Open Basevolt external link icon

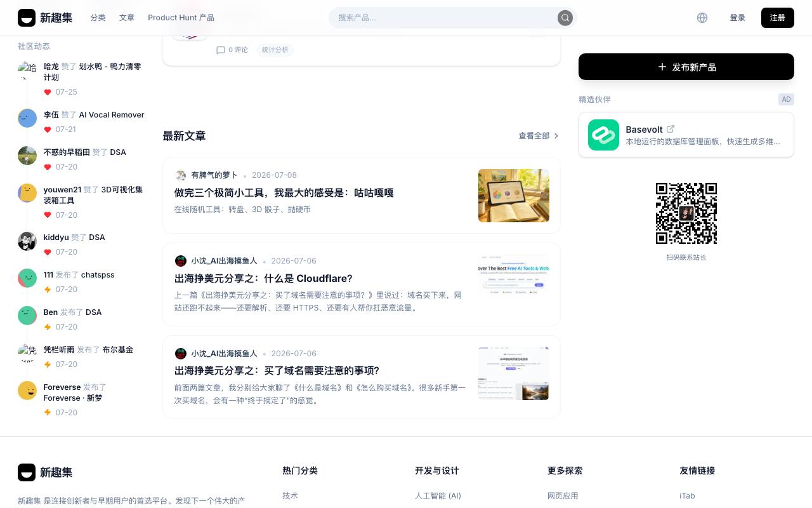pos(671,129)
